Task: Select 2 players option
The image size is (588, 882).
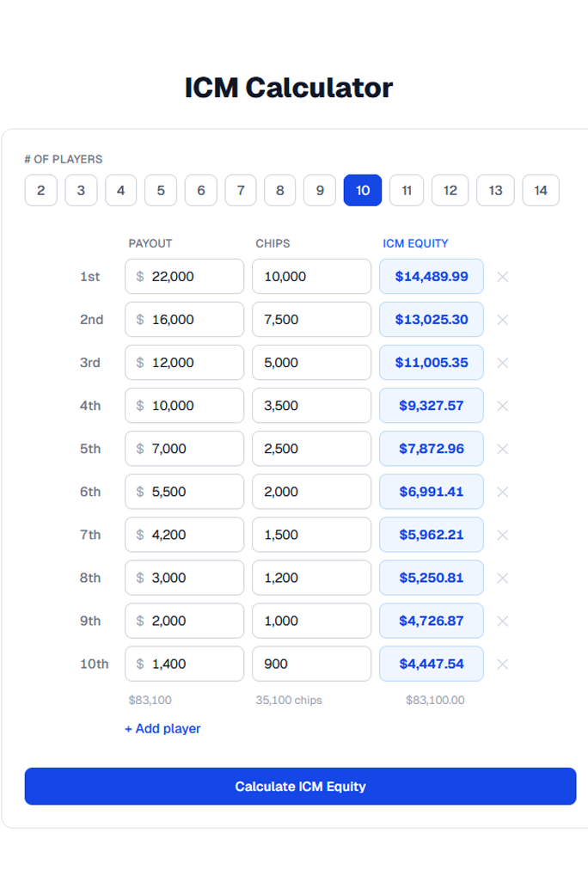Action: pyautogui.click(x=40, y=191)
